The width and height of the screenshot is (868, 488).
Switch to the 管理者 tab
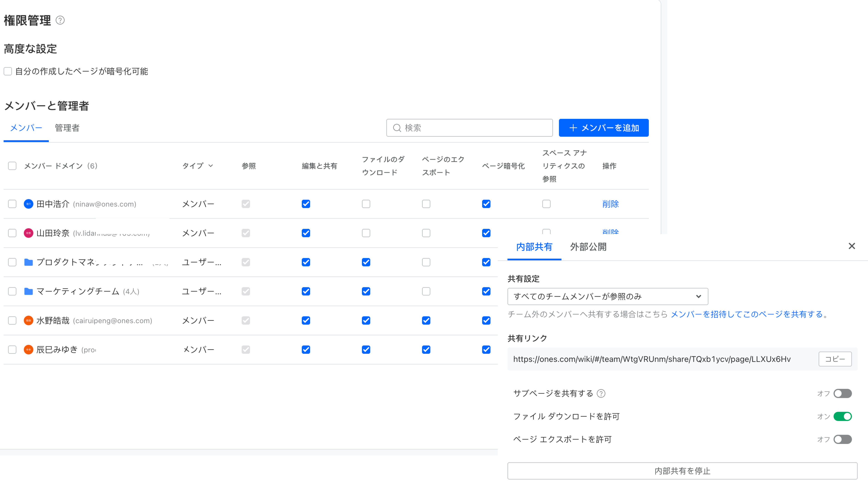66,128
